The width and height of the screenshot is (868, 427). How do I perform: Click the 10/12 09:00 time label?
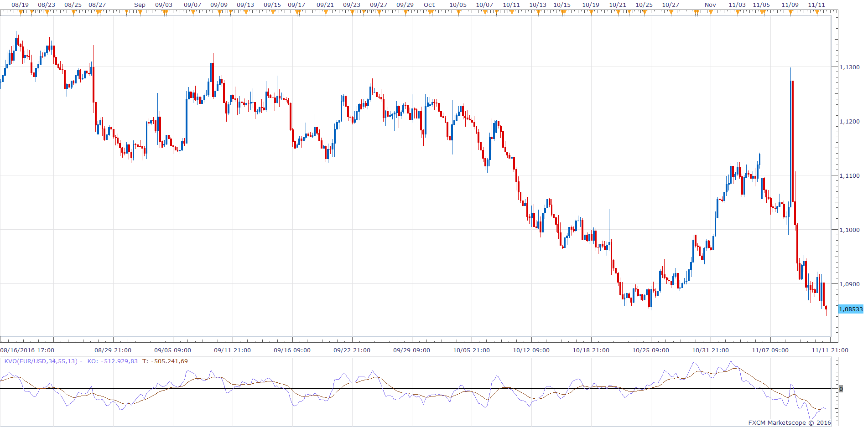pos(531,350)
